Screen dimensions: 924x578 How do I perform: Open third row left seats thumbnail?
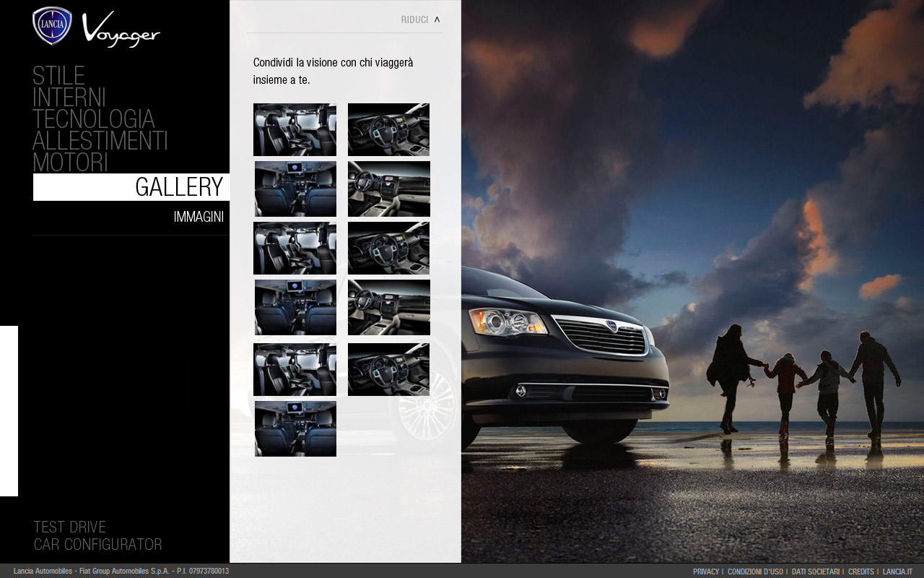(x=295, y=248)
